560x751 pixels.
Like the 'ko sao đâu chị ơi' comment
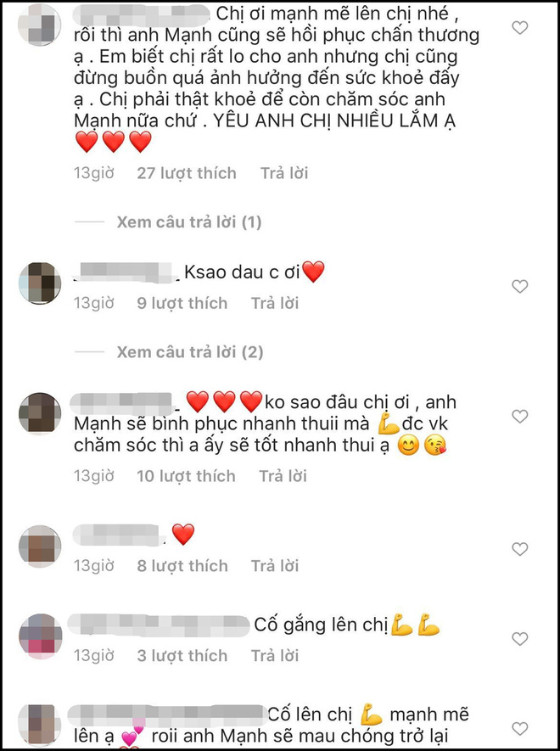coord(520,416)
